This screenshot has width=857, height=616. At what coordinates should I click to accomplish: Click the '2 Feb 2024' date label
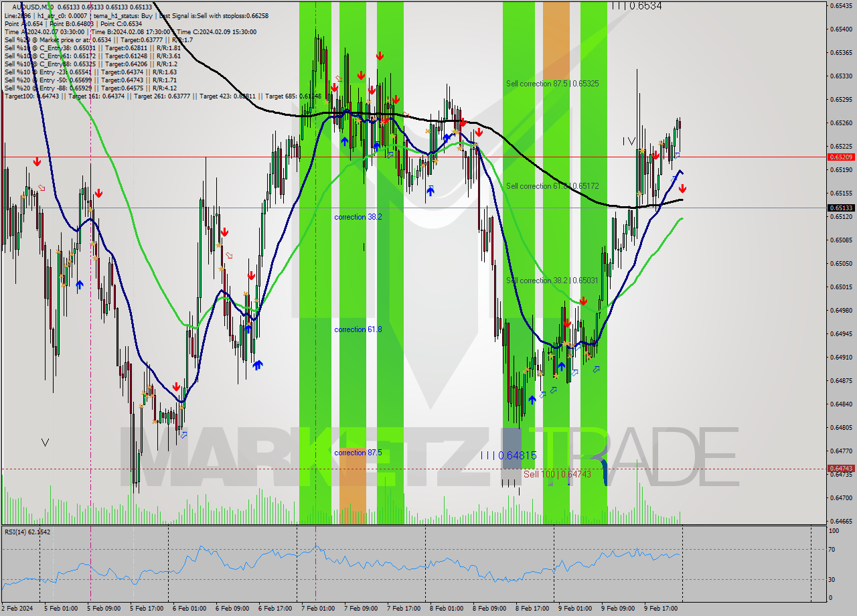pos(18,609)
